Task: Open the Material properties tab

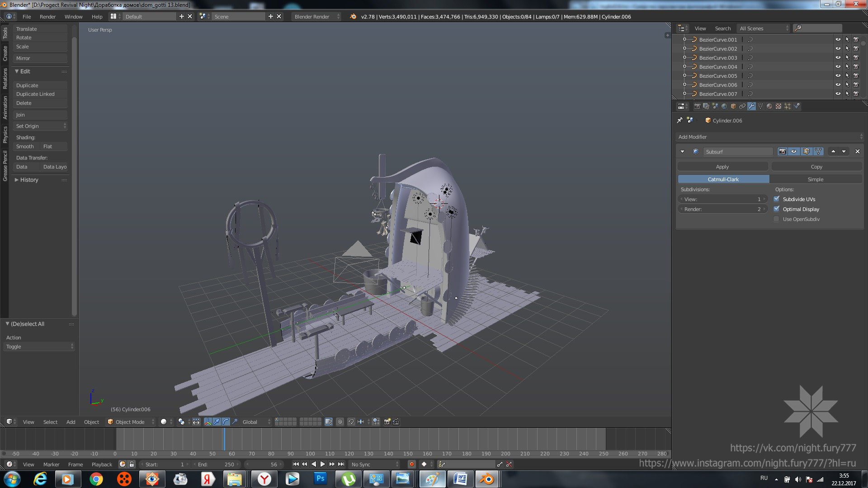Action: coord(769,106)
